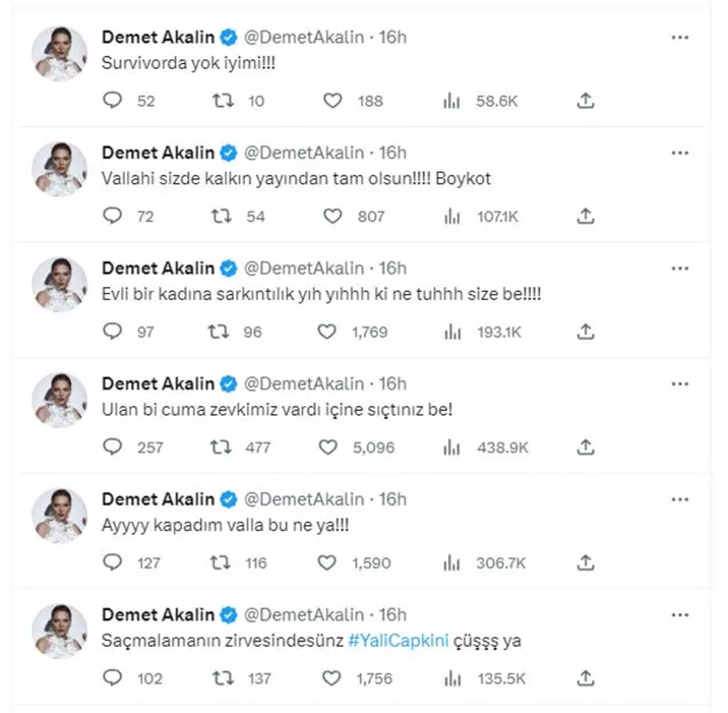
Task: Reply to the 'Ayyyy kapadım valla' tweet
Action: (x=112, y=562)
